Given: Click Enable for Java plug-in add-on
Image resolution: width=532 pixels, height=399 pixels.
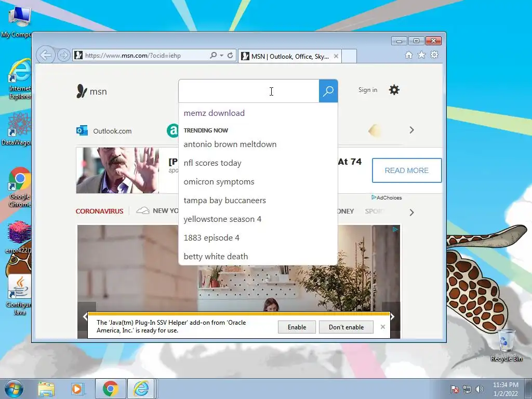Looking at the screenshot, I should (x=297, y=327).
